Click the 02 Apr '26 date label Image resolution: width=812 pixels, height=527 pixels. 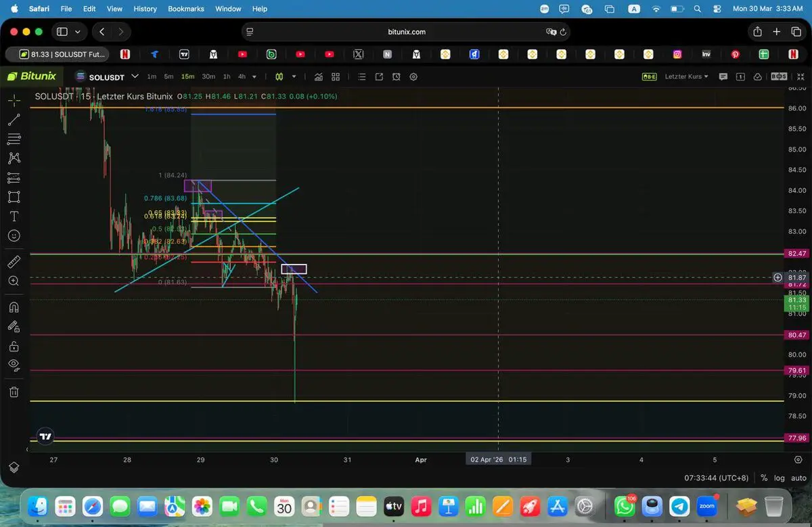pos(499,459)
